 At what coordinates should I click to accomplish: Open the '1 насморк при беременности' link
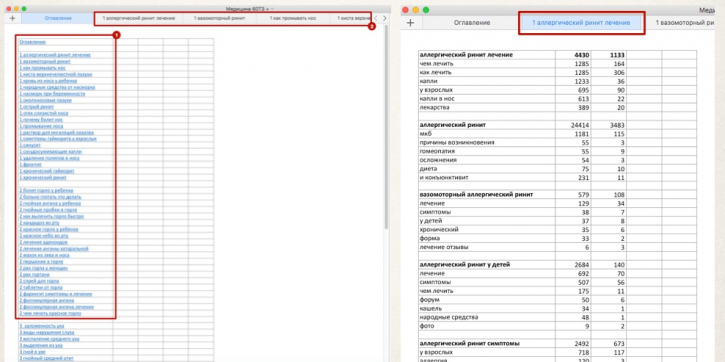pyautogui.click(x=53, y=94)
